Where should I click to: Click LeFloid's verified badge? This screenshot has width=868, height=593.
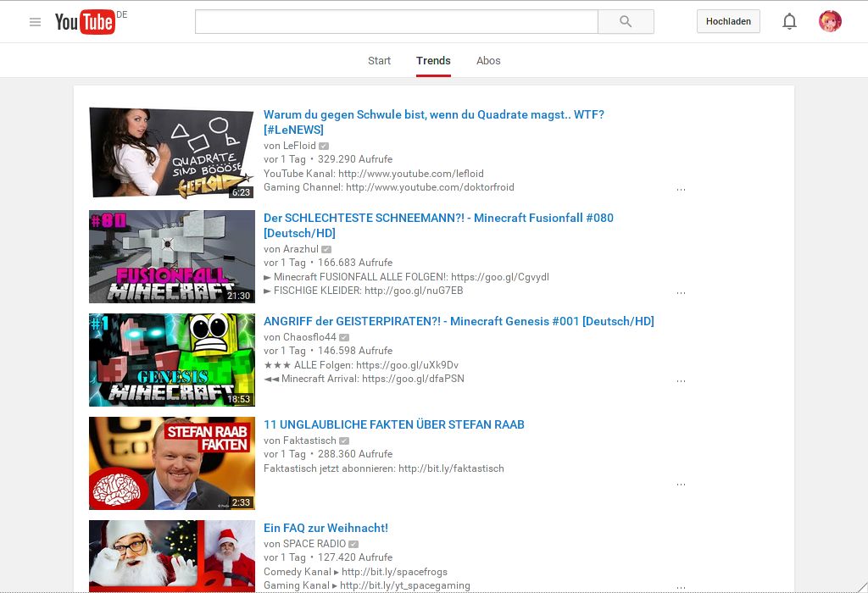324,146
